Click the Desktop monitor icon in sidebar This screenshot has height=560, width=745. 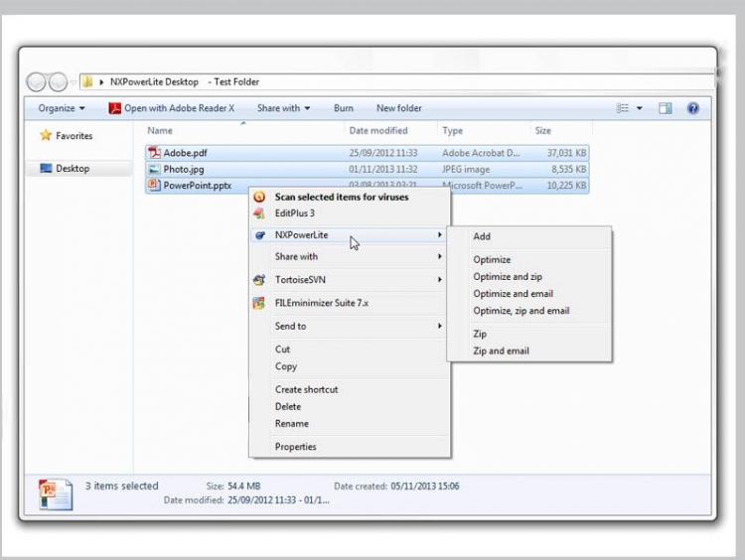(46, 168)
